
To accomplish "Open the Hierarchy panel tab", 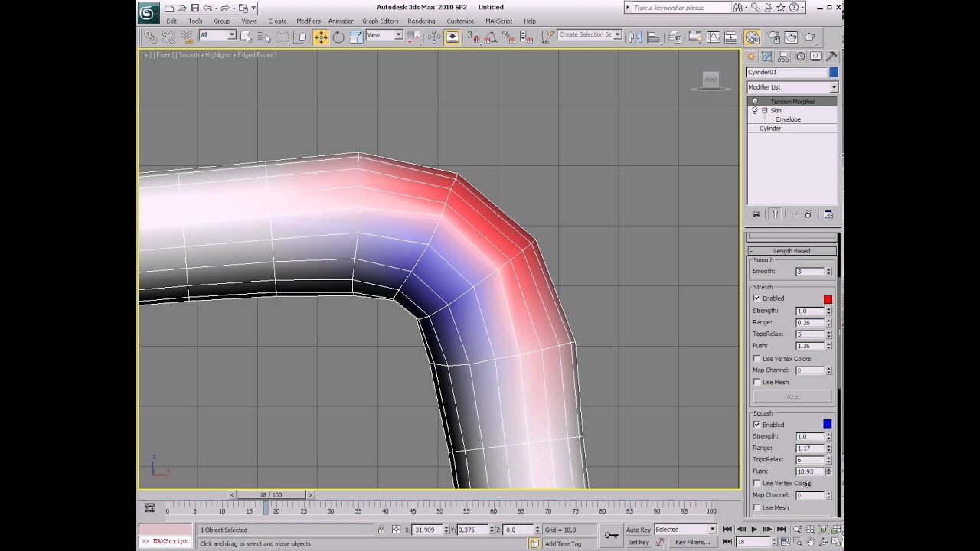I will (783, 57).
